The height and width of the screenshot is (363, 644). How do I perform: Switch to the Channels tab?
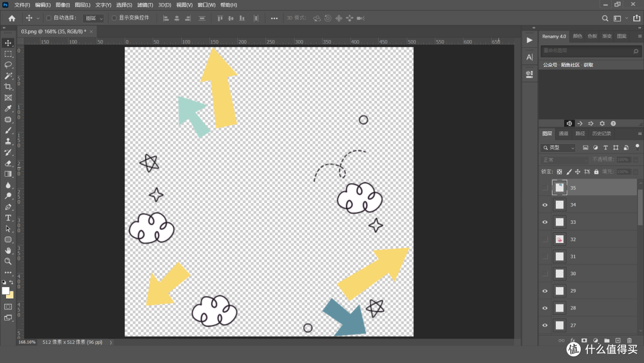[x=563, y=134]
